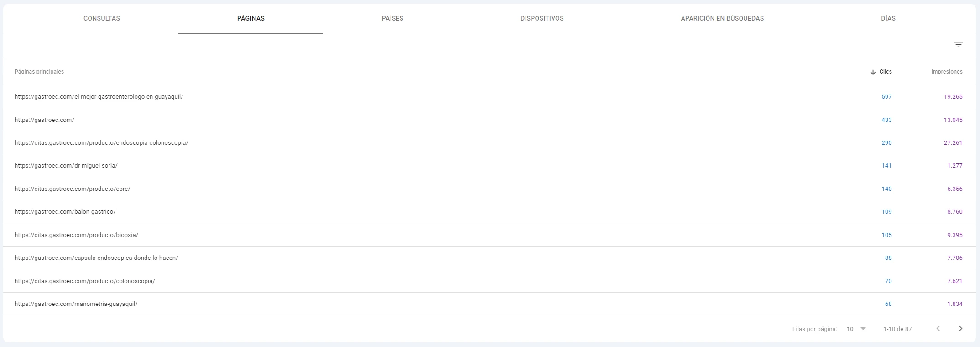980x347 pixels.
Task: Show the Días tab
Action: (888, 18)
